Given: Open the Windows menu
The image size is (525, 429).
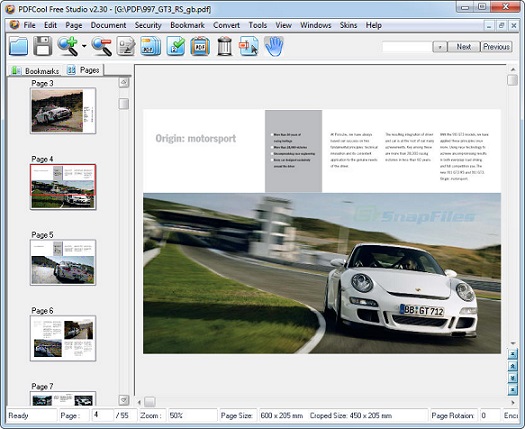Looking at the screenshot, I should pos(316,25).
